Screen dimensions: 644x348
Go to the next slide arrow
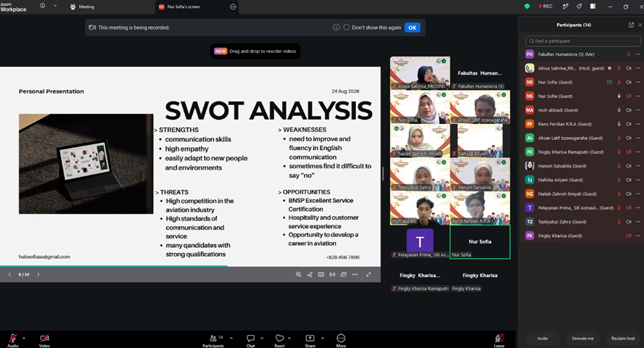tap(38, 275)
